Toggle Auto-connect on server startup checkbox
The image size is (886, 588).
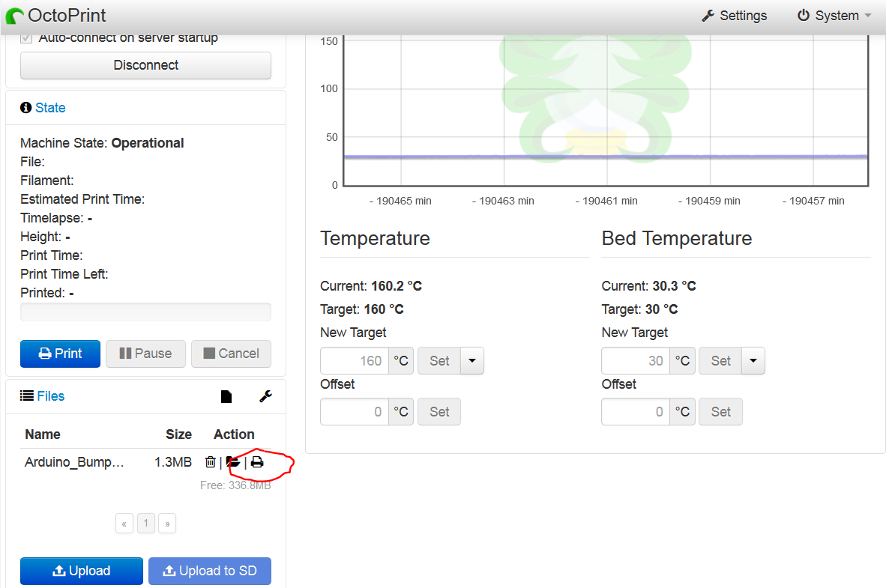click(26, 38)
